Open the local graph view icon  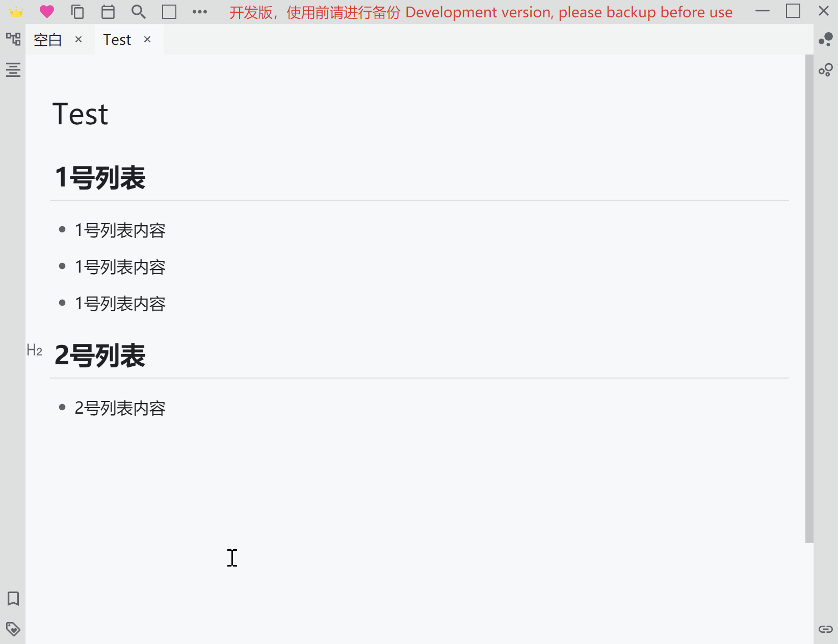pyautogui.click(x=826, y=70)
